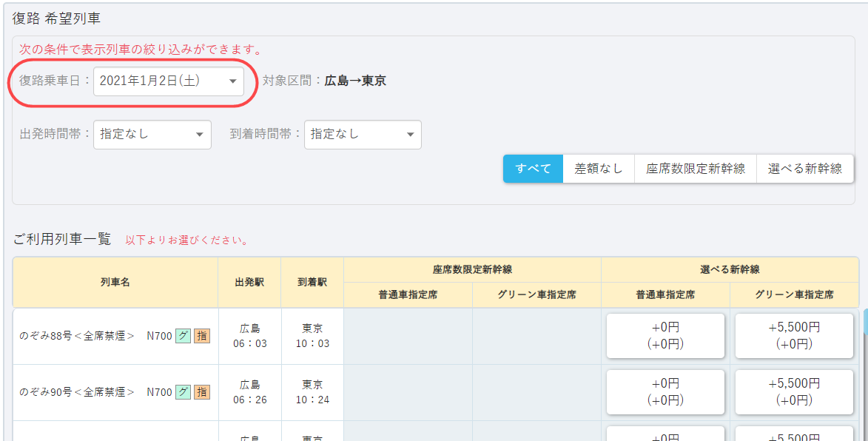Switch to the 差額なし filter tab
868x441 pixels.
pos(599,169)
